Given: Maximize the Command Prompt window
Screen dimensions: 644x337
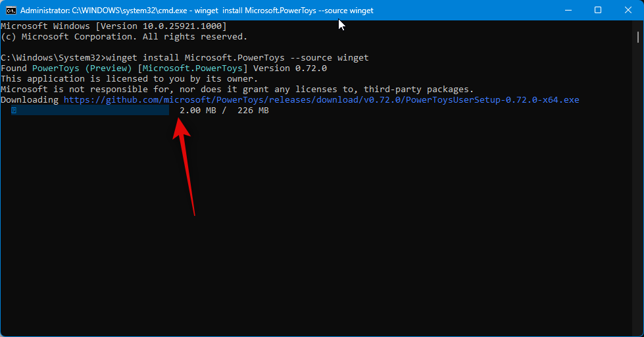Looking at the screenshot, I should (x=598, y=10).
